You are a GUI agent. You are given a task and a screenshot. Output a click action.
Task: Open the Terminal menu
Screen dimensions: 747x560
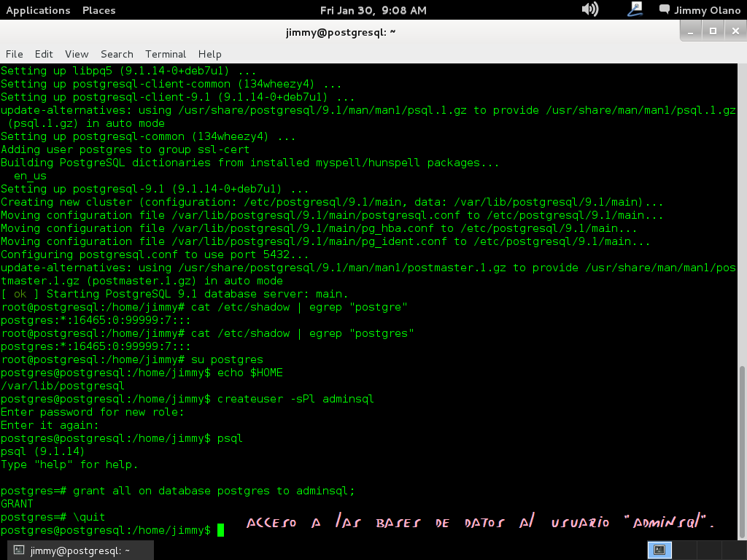pos(166,54)
